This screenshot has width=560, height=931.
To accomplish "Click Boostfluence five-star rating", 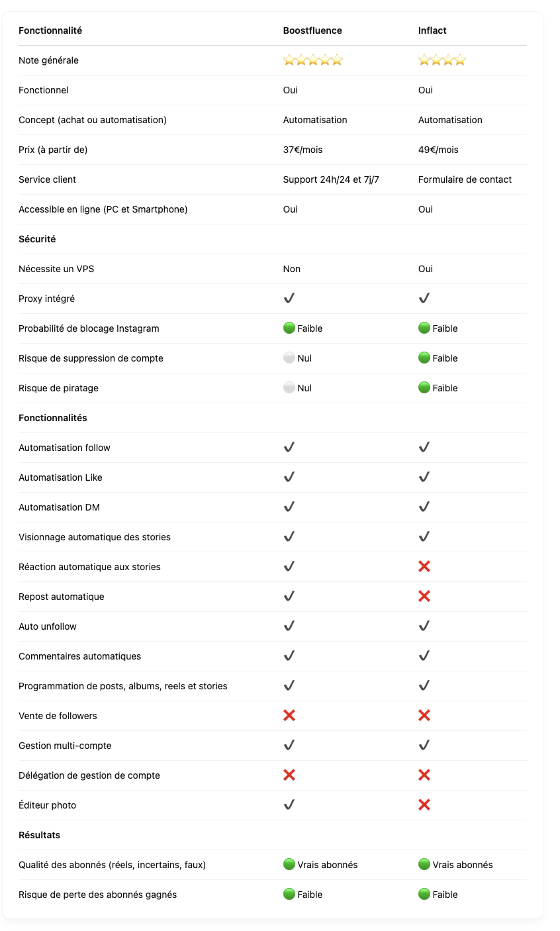I will (313, 60).
